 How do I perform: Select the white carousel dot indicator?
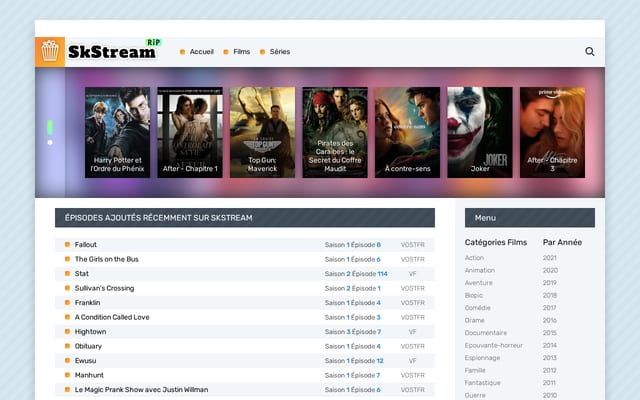point(50,142)
